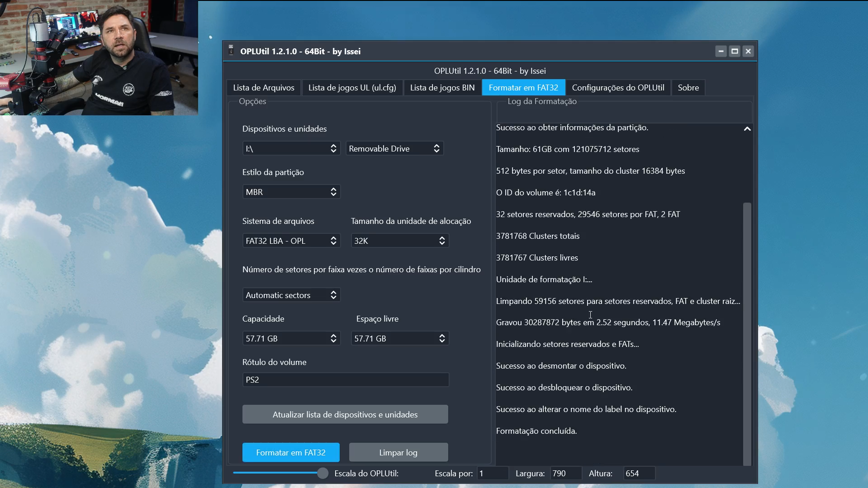Expand the MBR partition style dropdown
Viewport: 868px width, 488px height.
coord(291,192)
